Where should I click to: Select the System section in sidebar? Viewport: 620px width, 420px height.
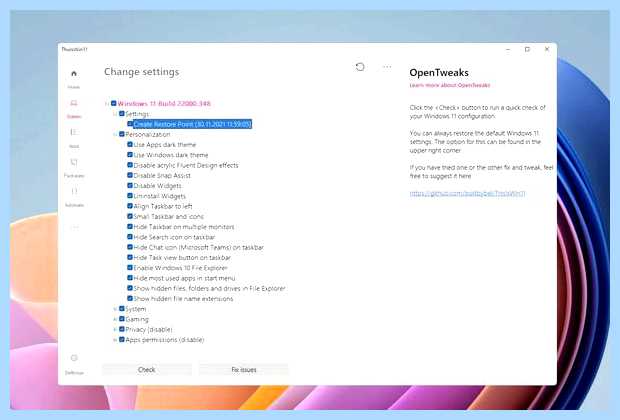pyautogui.click(x=74, y=108)
